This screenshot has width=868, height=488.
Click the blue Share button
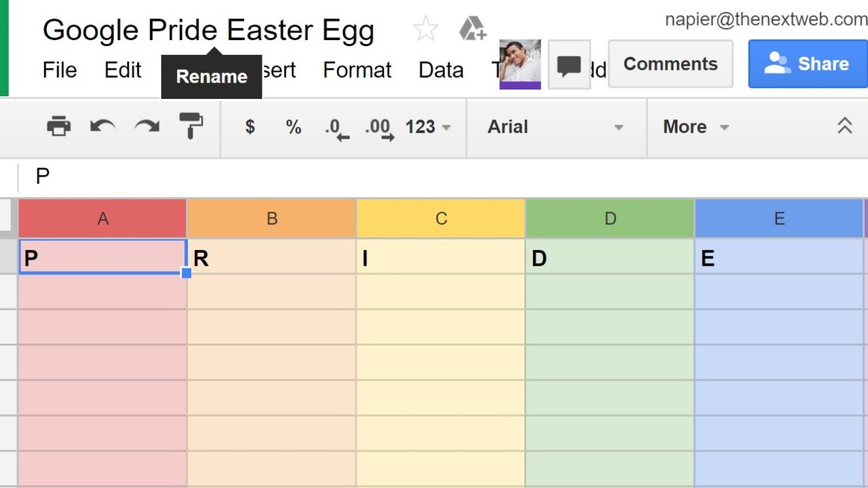click(808, 64)
